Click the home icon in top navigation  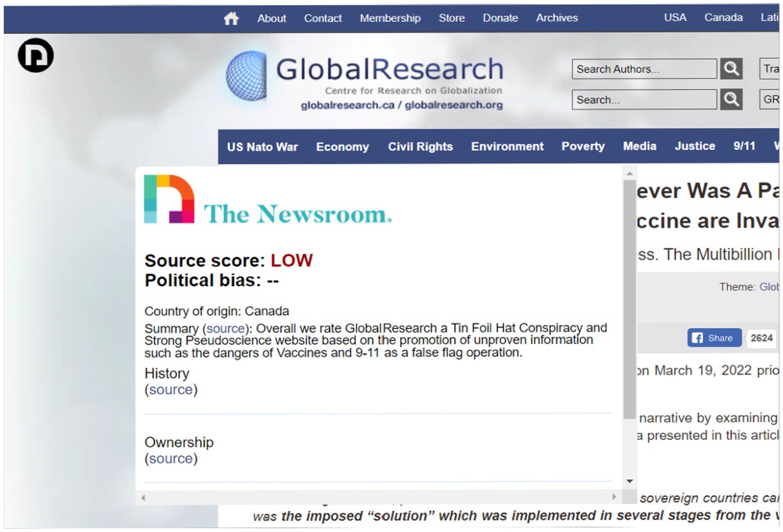pyautogui.click(x=231, y=18)
